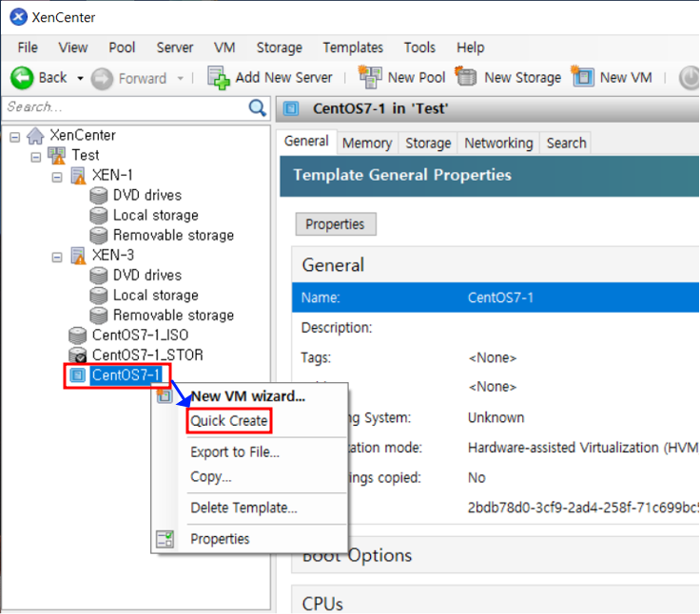Click the New VM wizard menu icon
700x614 pixels.
[165, 395]
